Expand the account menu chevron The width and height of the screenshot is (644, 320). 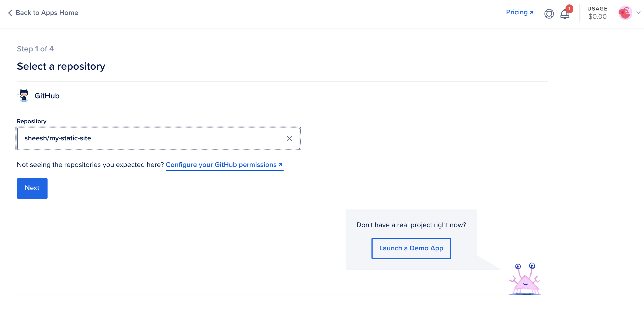[x=638, y=13]
